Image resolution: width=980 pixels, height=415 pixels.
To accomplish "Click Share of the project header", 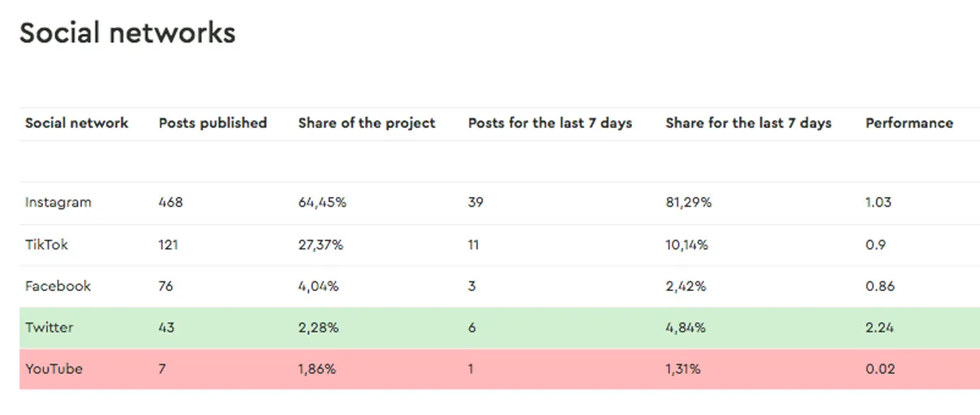I will [367, 123].
